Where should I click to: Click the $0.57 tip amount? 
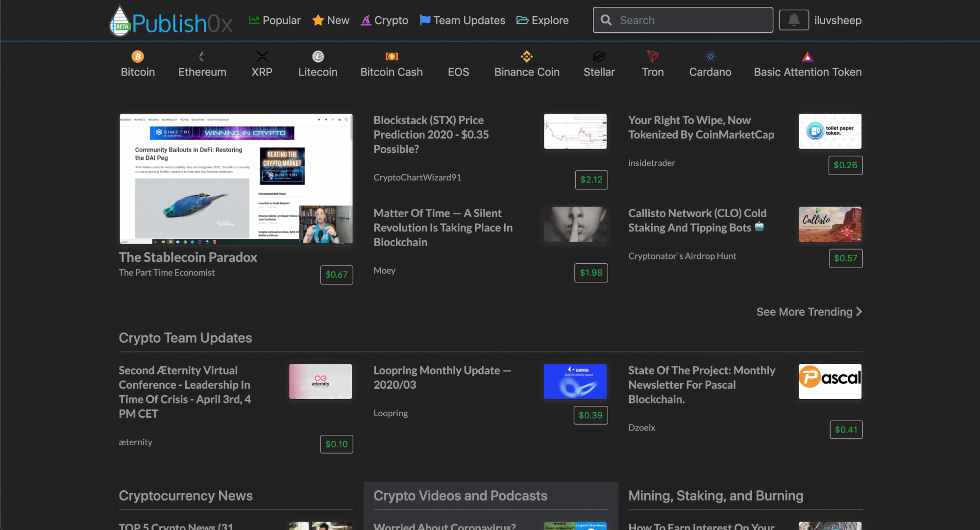[846, 258]
